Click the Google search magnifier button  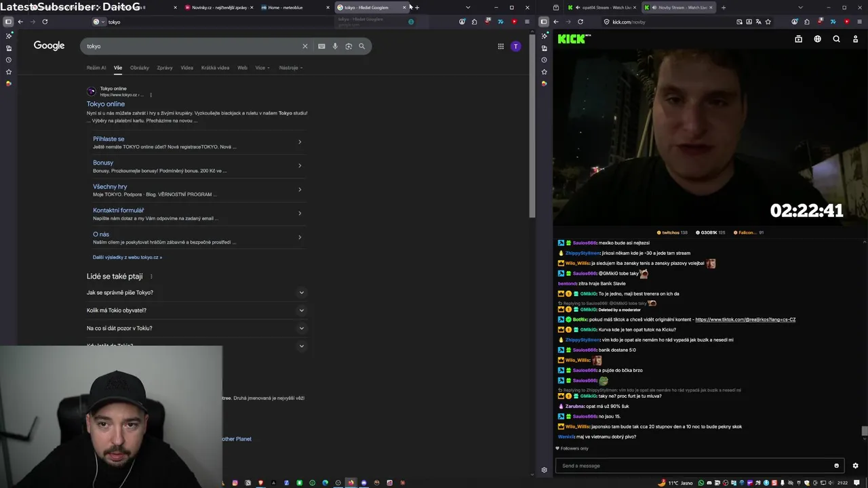click(x=362, y=46)
